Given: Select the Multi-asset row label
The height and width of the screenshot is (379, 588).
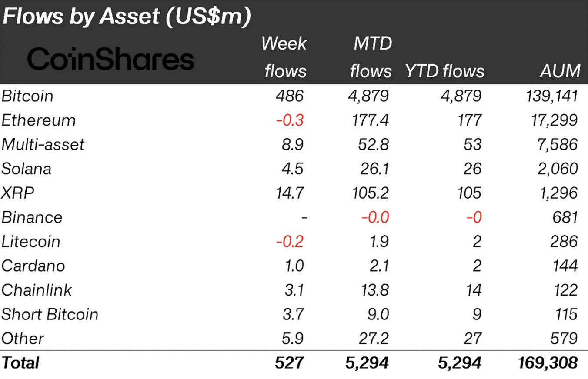Looking at the screenshot, I should [x=43, y=144].
